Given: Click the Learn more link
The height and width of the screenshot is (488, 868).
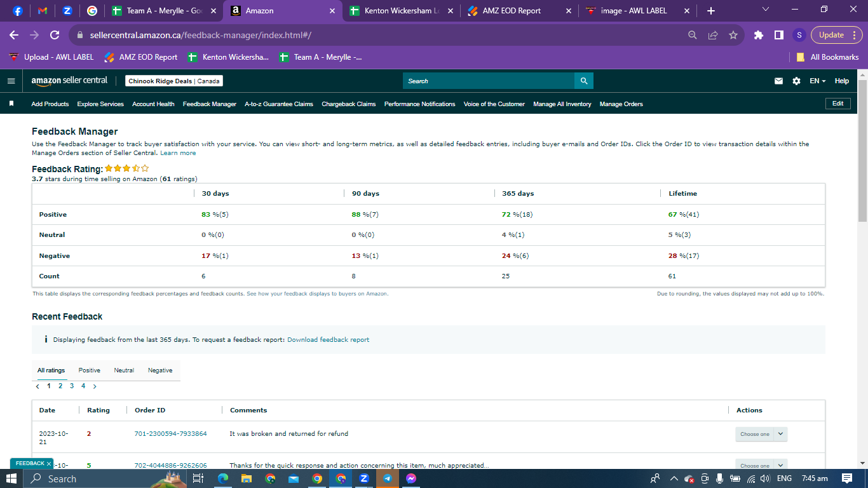Looking at the screenshot, I should 178,153.
